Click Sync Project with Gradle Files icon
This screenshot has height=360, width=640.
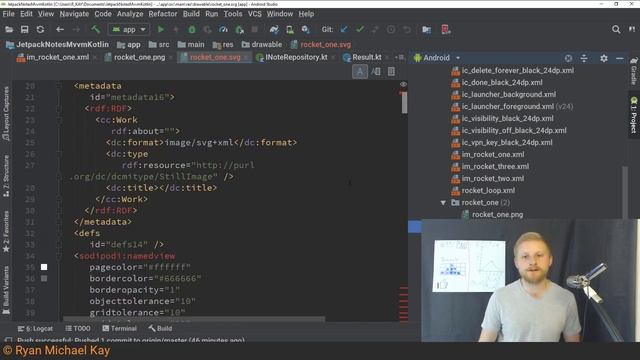click(274, 29)
